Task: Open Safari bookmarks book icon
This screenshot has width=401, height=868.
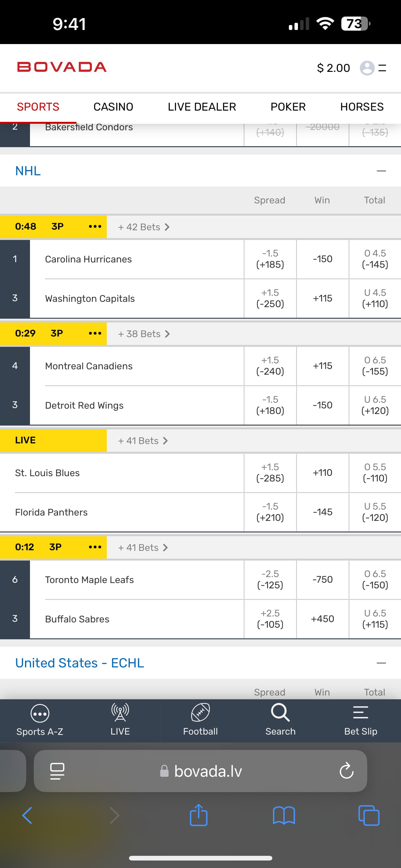Action: [284, 816]
